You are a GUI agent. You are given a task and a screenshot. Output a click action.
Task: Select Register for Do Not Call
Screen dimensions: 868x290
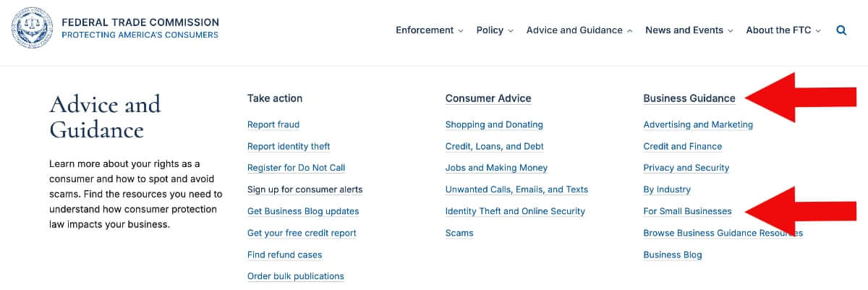(x=296, y=168)
